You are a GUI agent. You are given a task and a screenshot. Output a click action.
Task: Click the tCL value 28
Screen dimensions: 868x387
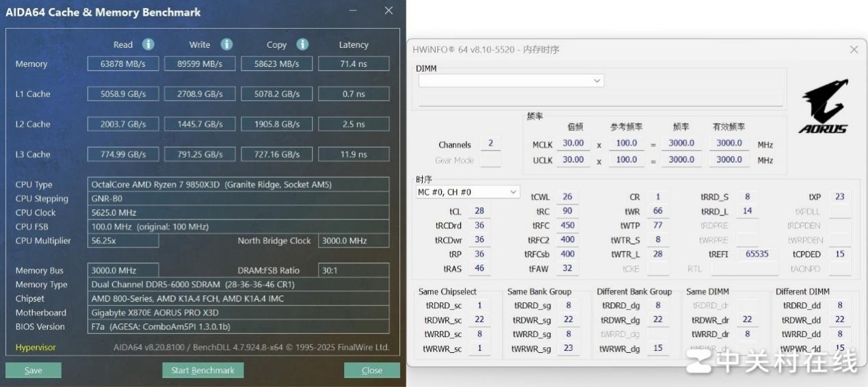coord(479,211)
